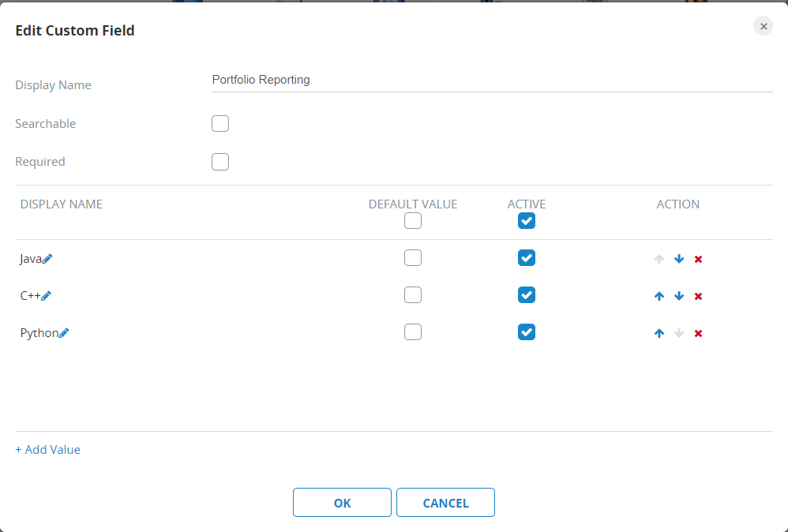Rename Python using its pencil icon
The width and height of the screenshot is (788, 532).
(64, 333)
